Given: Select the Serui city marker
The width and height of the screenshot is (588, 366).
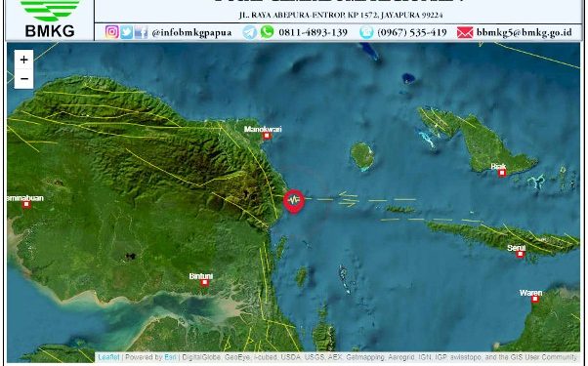Looking at the screenshot, I should pos(520,255).
